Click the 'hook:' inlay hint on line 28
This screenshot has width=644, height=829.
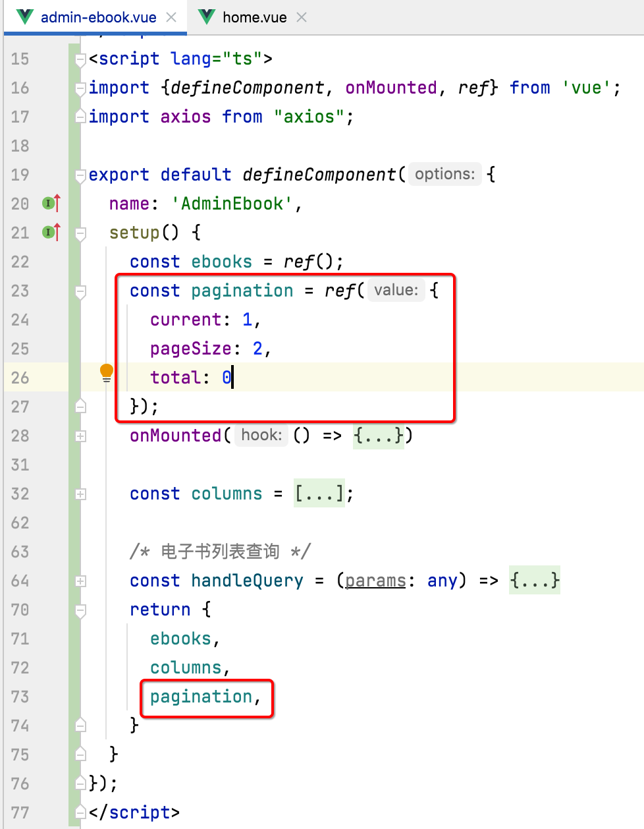(x=261, y=435)
